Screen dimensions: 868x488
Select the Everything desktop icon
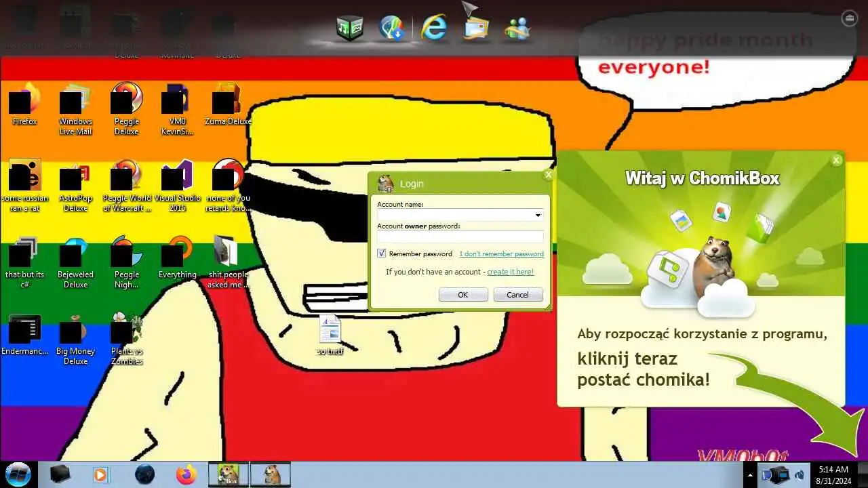pos(177,258)
